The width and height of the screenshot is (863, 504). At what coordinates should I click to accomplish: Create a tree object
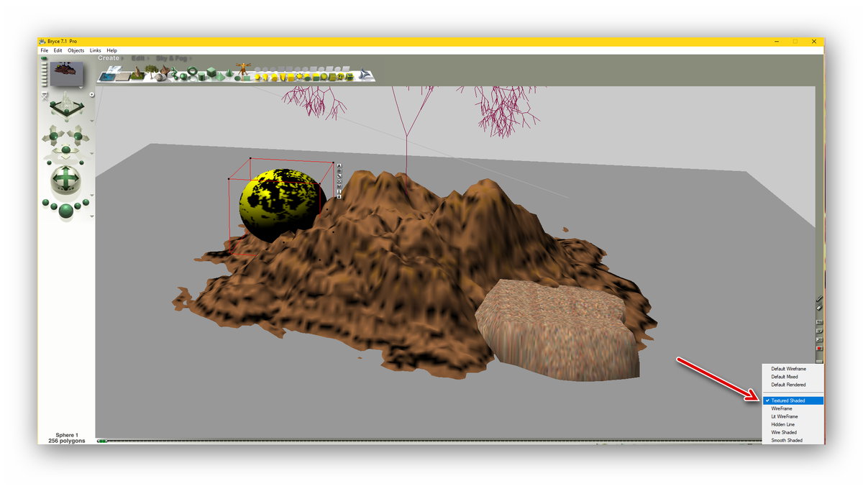point(151,71)
